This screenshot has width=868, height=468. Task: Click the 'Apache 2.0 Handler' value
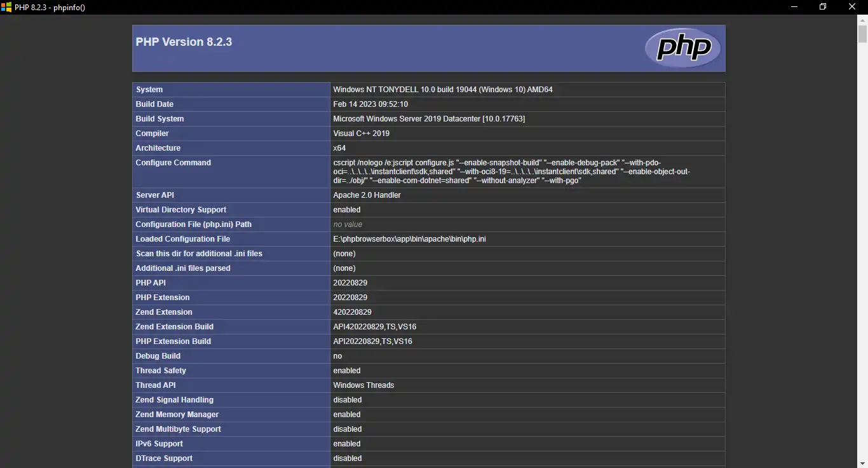point(367,195)
